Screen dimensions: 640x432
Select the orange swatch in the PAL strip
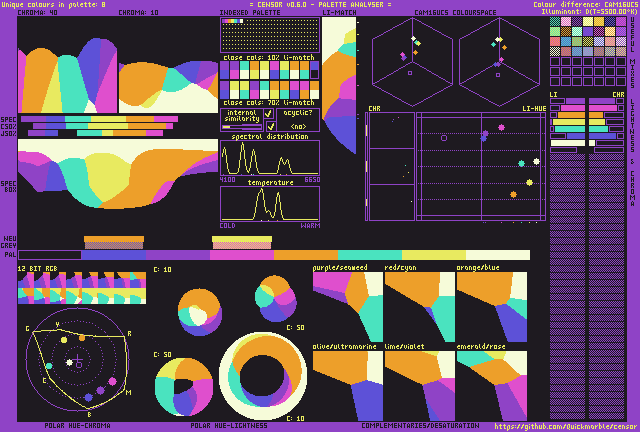[x=306, y=255]
